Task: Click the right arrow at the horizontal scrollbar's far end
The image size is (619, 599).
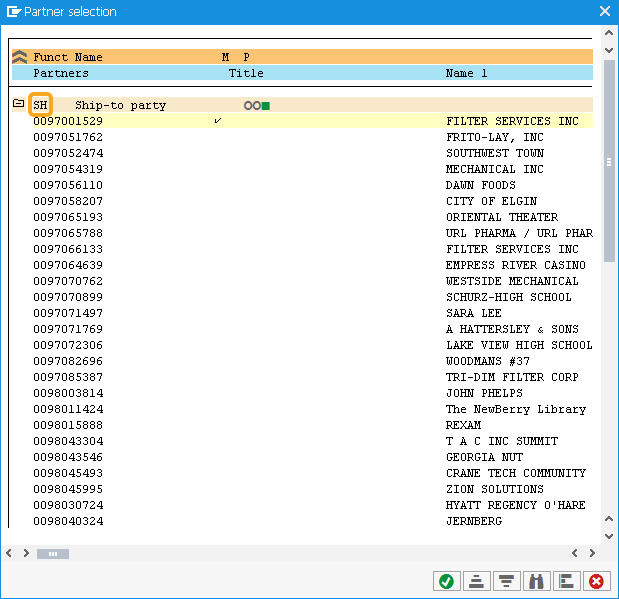Action: [592, 553]
